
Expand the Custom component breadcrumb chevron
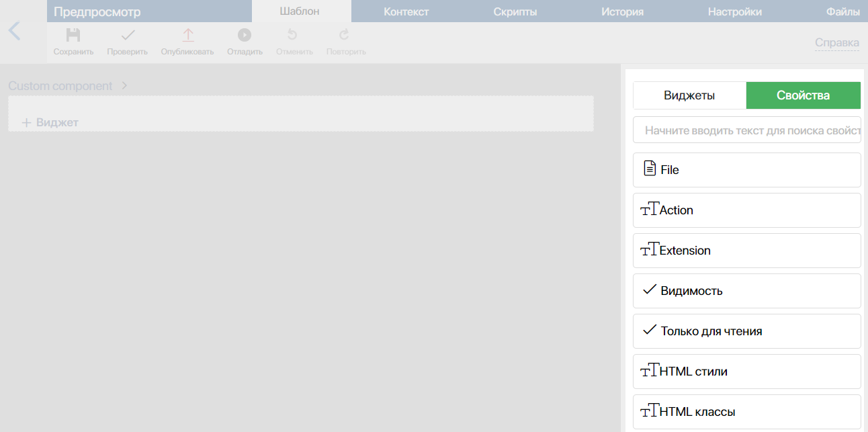(x=124, y=86)
